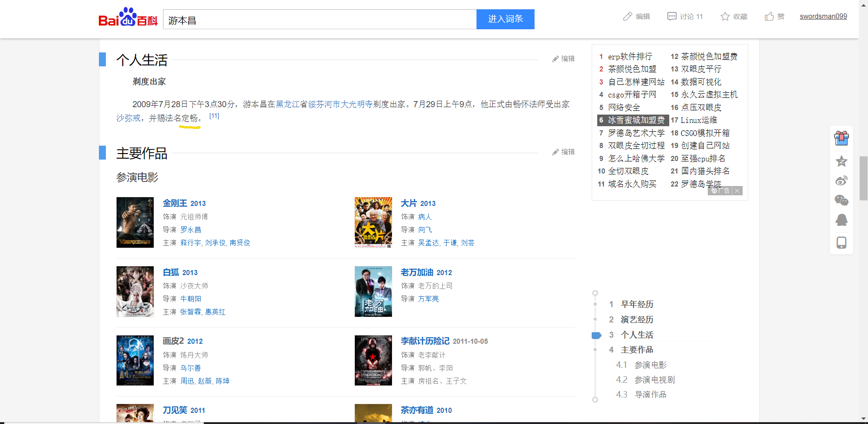Viewport: 868px width, 424px height.
Task: Click the ad link 罗德岛艺术大学
Action: (x=636, y=133)
